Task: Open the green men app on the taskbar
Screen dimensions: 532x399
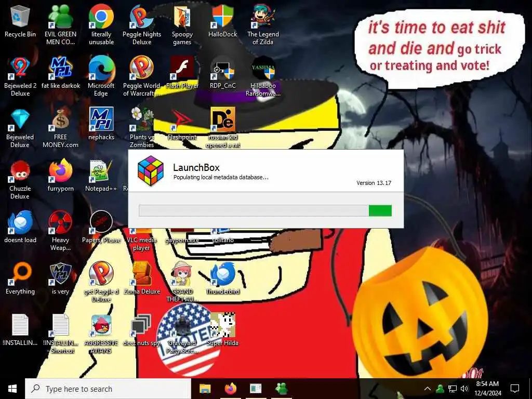Action: pos(281,389)
